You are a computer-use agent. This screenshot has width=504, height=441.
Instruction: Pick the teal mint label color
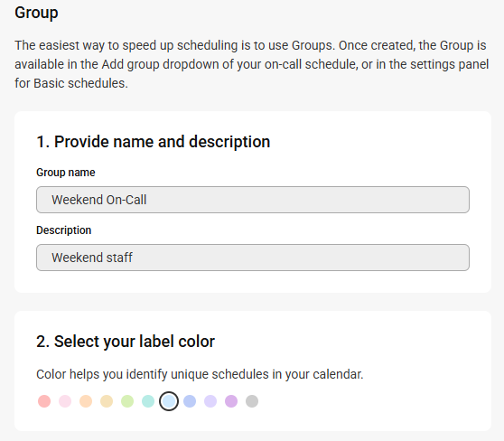[x=148, y=401]
